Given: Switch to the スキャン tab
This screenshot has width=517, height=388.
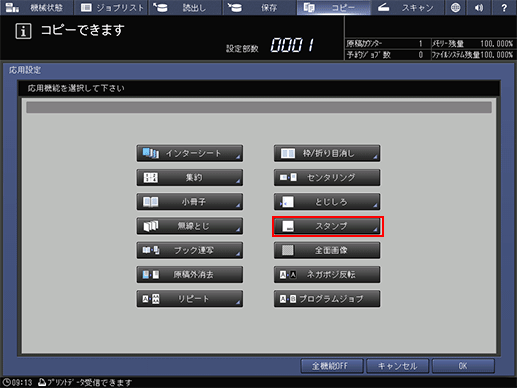Looking at the screenshot, I should [x=407, y=7].
